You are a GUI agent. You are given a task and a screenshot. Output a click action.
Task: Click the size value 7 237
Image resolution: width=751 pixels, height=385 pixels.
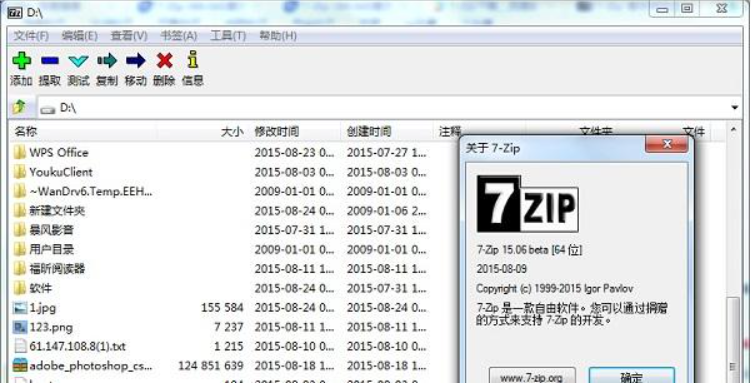pyautogui.click(x=229, y=327)
